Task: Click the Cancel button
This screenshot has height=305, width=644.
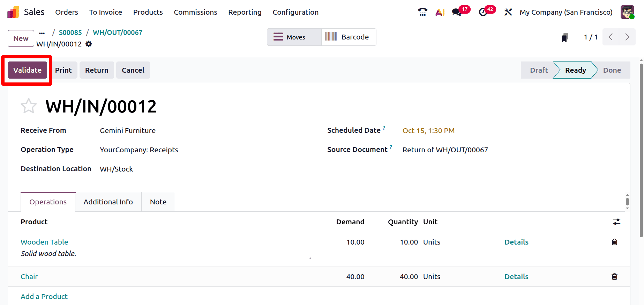Action: coord(133,70)
